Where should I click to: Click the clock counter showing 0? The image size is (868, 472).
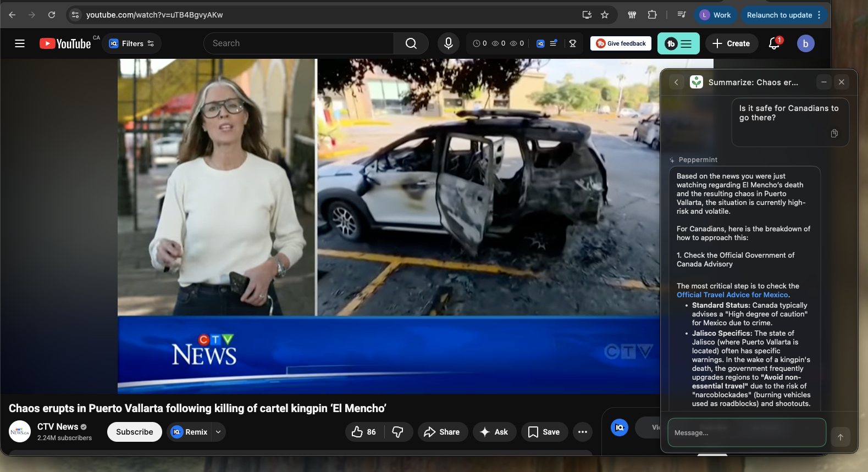point(480,43)
